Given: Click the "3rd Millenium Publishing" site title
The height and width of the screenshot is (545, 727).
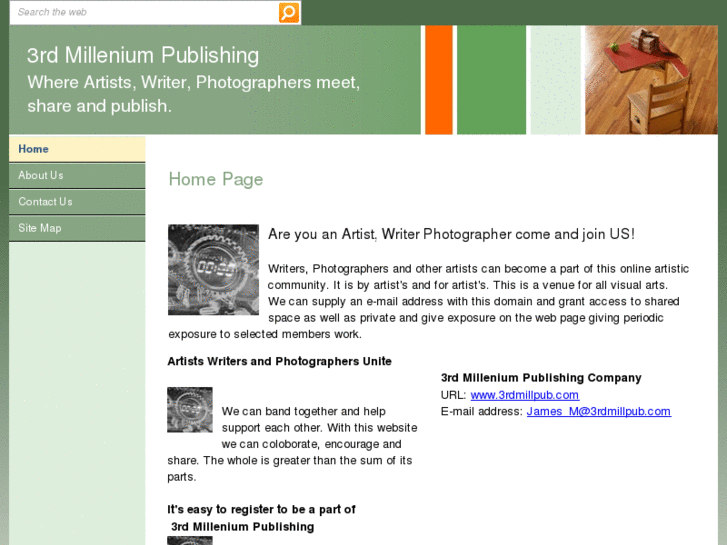Looking at the screenshot, I should (143, 55).
